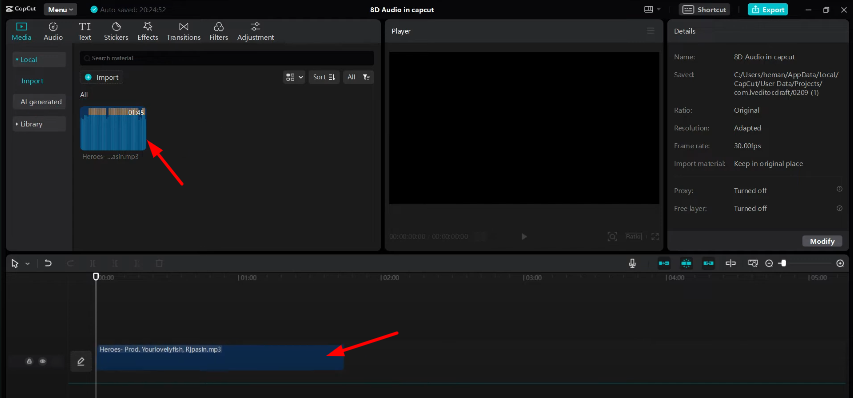
Task: Open the Shortcut panel
Action: pyautogui.click(x=704, y=9)
